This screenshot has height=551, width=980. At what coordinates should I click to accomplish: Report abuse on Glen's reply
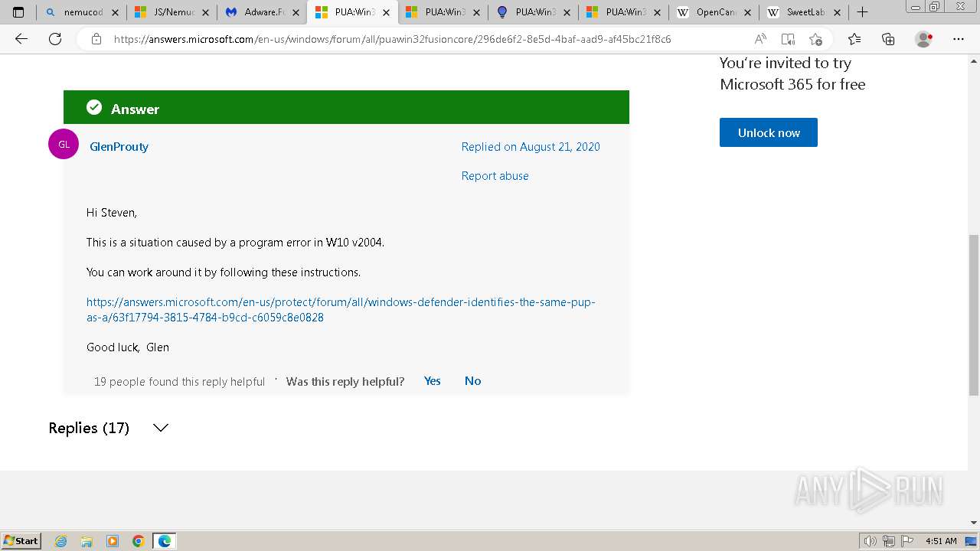pyautogui.click(x=495, y=176)
